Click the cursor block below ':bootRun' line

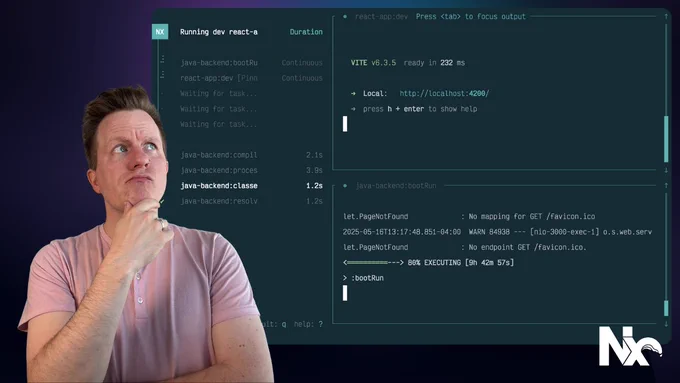click(345, 293)
